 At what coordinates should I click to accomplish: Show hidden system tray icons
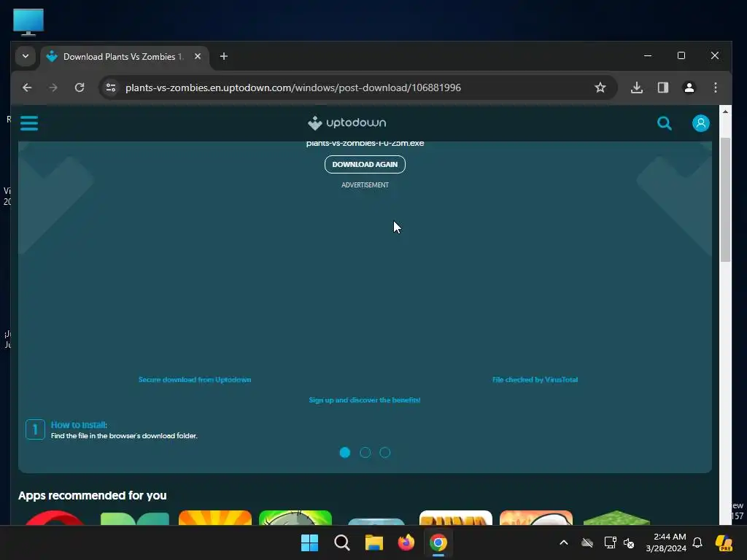[x=564, y=542]
